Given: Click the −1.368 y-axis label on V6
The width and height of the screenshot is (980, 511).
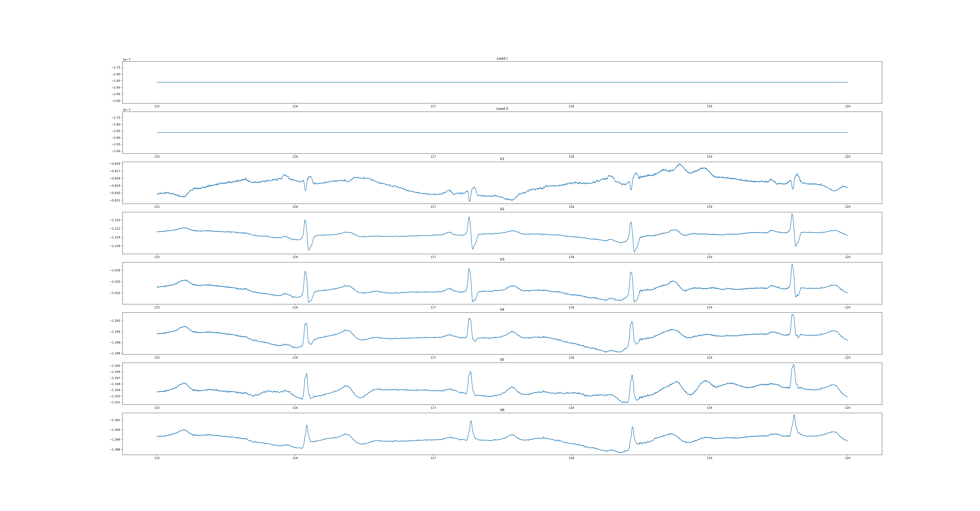Looking at the screenshot, I should click(115, 449).
